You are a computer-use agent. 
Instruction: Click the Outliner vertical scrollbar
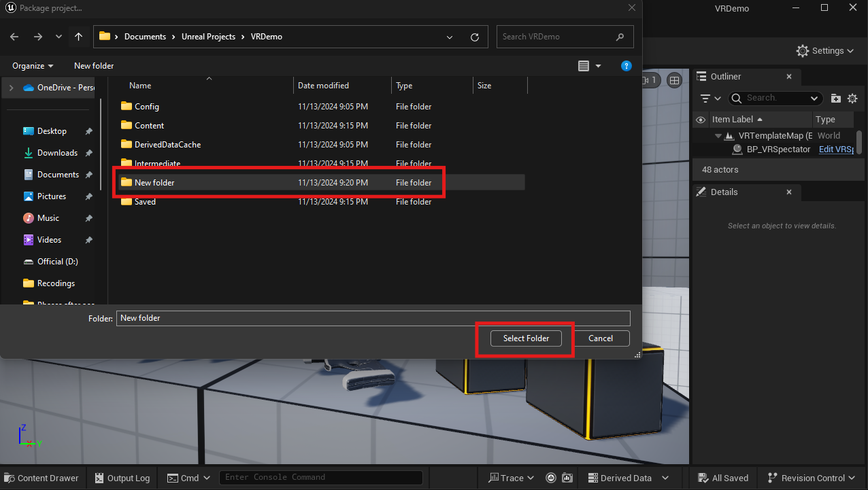point(859,143)
